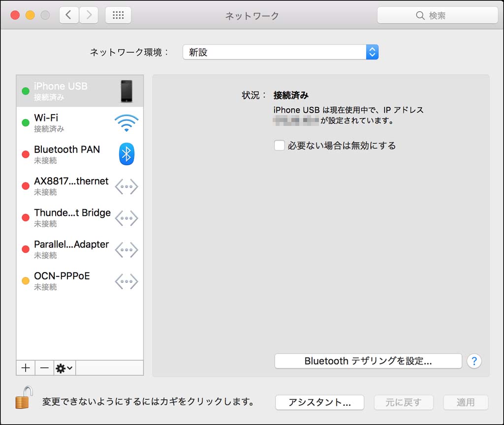Select the Wi-Fi service

click(80, 122)
